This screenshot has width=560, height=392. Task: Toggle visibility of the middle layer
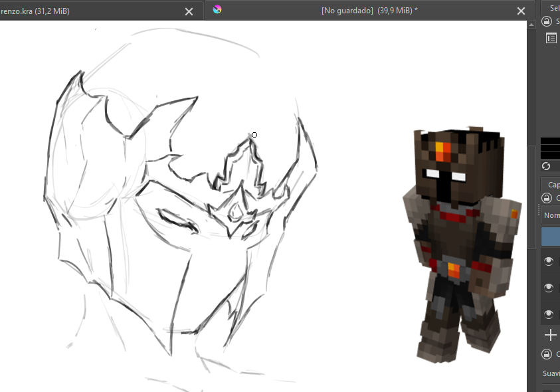(x=548, y=287)
